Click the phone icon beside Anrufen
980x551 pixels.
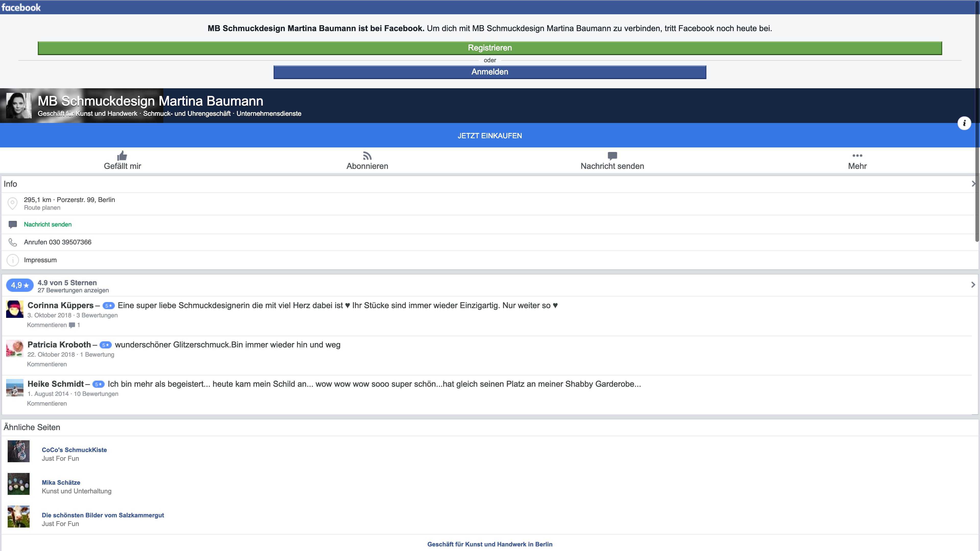13,242
